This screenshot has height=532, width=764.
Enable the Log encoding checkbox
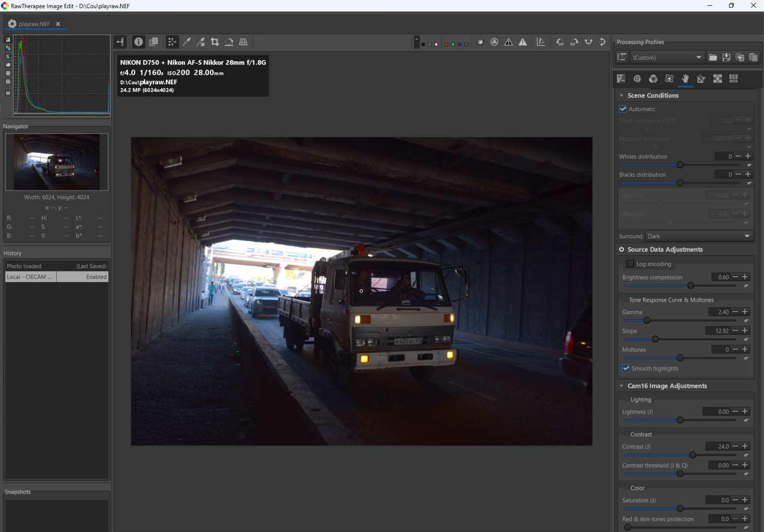point(630,264)
